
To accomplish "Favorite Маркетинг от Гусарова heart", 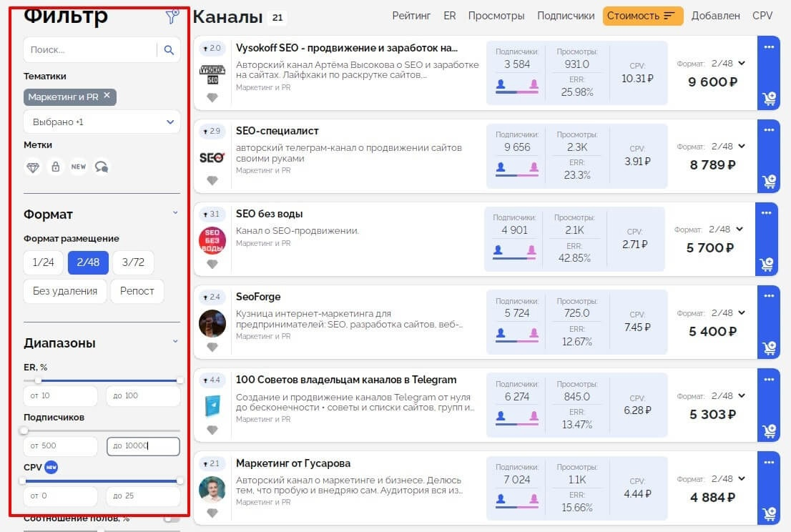I will pyautogui.click(x=212, y=513).
